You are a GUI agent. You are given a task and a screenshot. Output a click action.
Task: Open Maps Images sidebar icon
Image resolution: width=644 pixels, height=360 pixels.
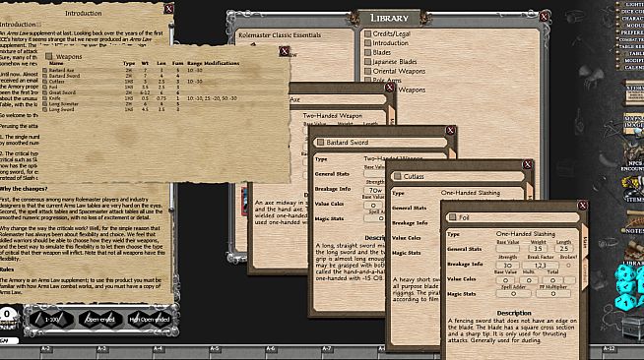click(x=633, y=123)
